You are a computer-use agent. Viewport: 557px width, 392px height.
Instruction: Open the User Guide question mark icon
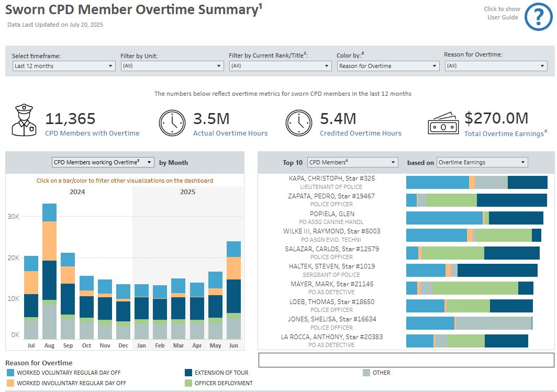(539, 16)
